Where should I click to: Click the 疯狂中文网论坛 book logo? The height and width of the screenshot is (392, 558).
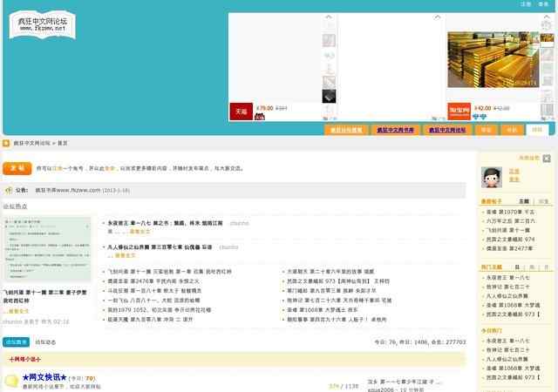41,26
